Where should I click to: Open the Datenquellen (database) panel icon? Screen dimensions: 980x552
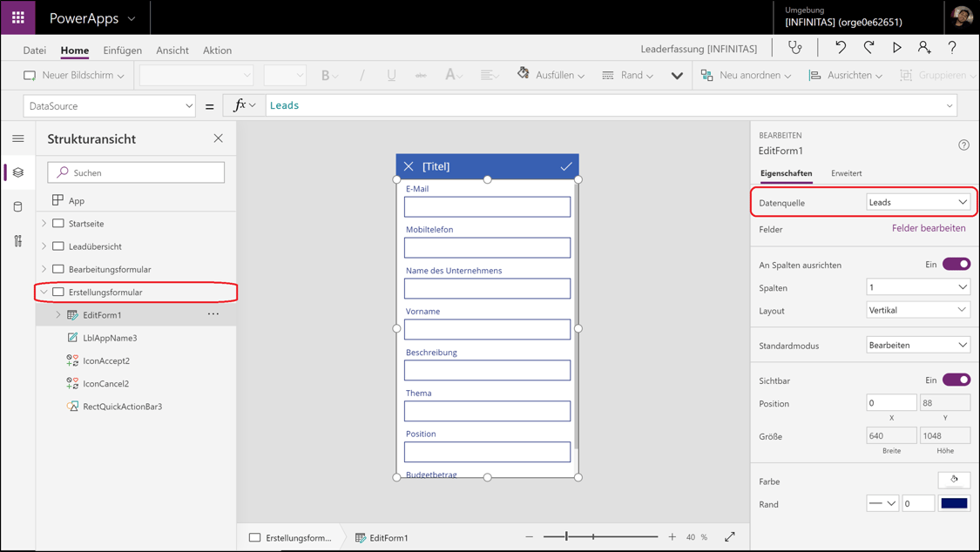tap(18, 205)
